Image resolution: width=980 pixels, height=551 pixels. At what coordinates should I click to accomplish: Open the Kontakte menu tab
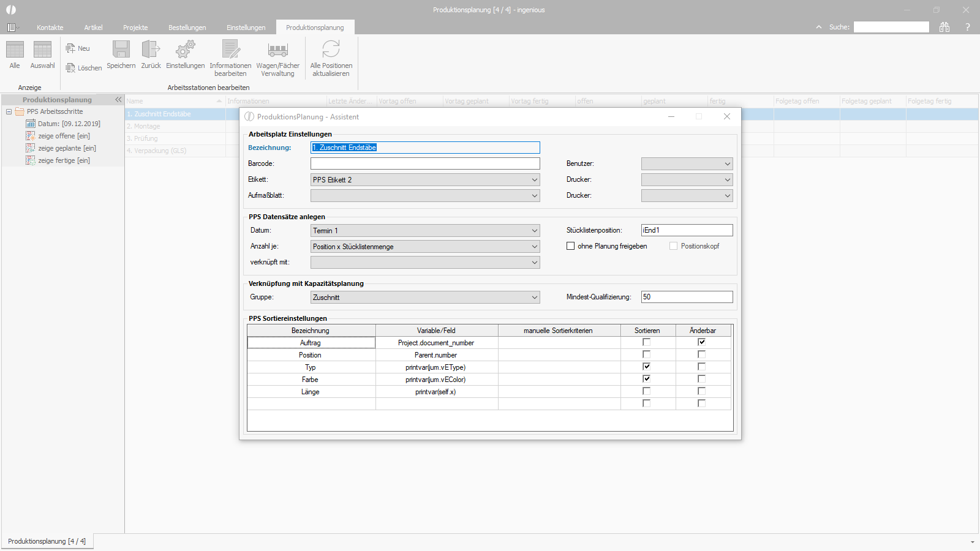50,28
